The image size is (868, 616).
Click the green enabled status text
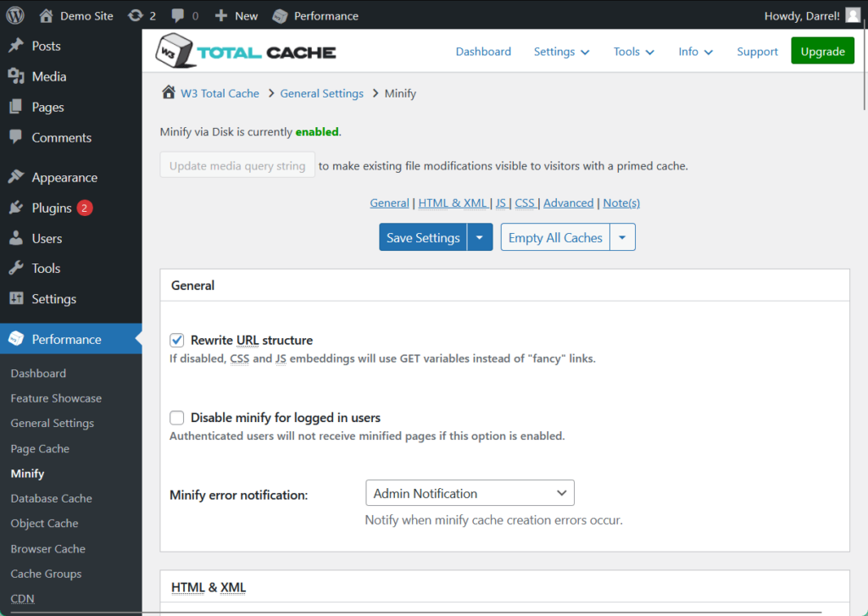coord(317,131)
